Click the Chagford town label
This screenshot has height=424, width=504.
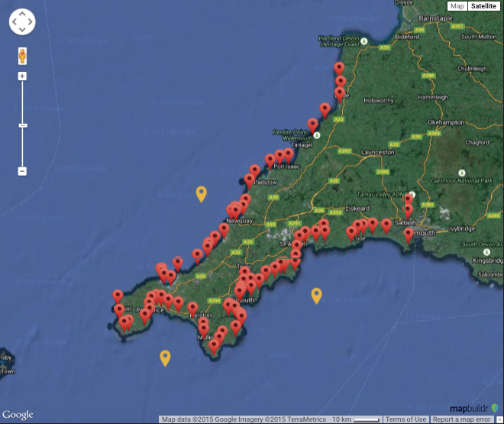[x=477, y=142]
